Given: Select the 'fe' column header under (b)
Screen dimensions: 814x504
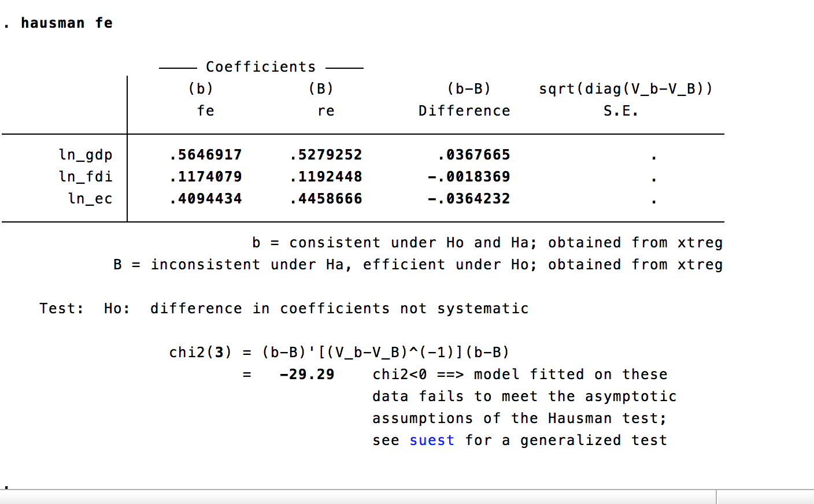Looking at the screenshot, I should [x=206, y=111].
